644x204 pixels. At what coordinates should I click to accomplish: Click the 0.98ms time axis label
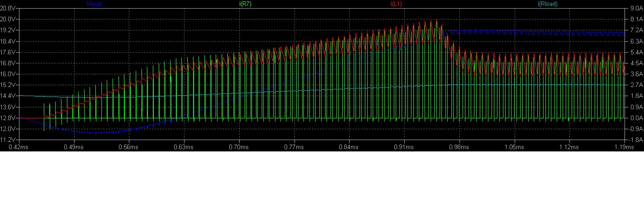(459, 147)
